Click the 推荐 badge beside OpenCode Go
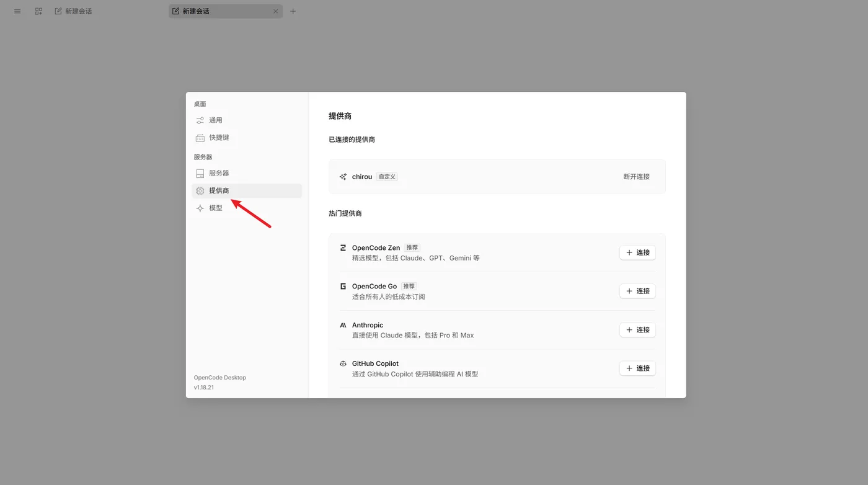The width and height of the screenshot is (868, 485). (409, 287)
